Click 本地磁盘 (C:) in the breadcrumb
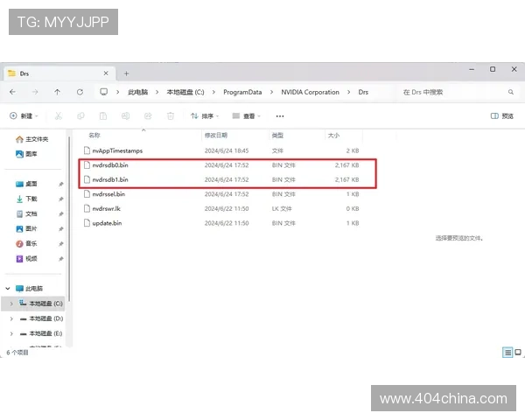The width and height of the screenshot is (525, 420). pyautogui.click(x=185, y=92)
